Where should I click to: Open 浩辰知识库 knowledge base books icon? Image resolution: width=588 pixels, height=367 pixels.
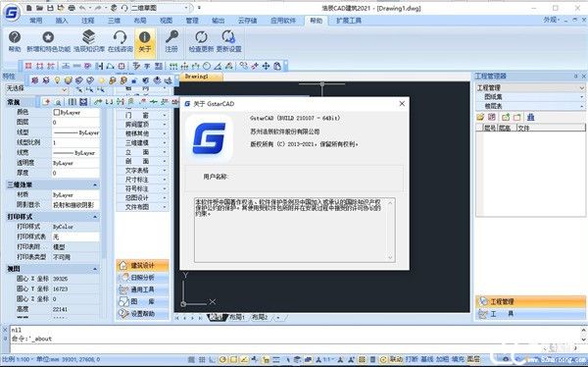coord(89,41)
